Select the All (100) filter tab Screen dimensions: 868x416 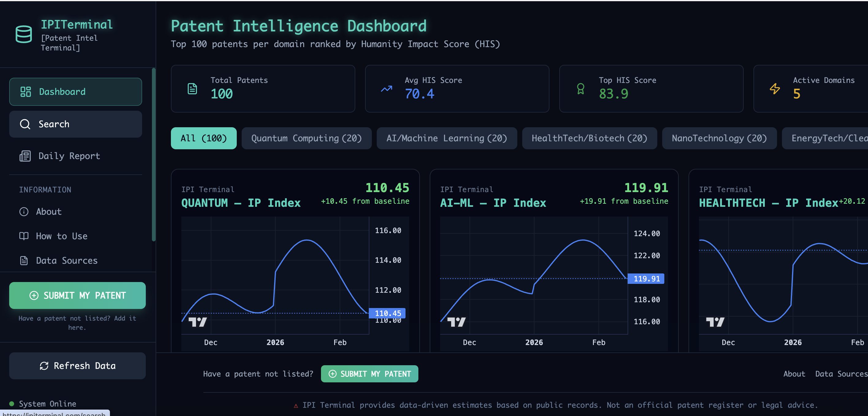[203, 138]
